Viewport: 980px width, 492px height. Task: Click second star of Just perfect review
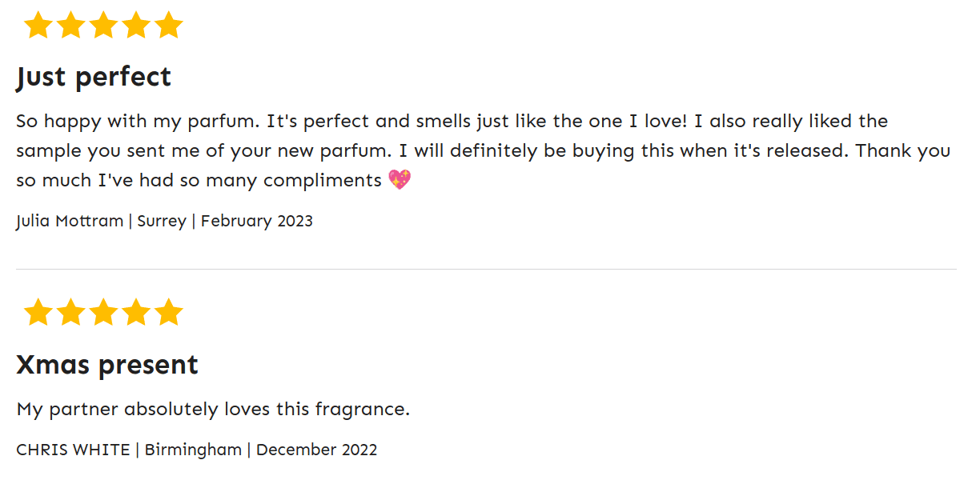pyautogui.click(x=71, y=26)
